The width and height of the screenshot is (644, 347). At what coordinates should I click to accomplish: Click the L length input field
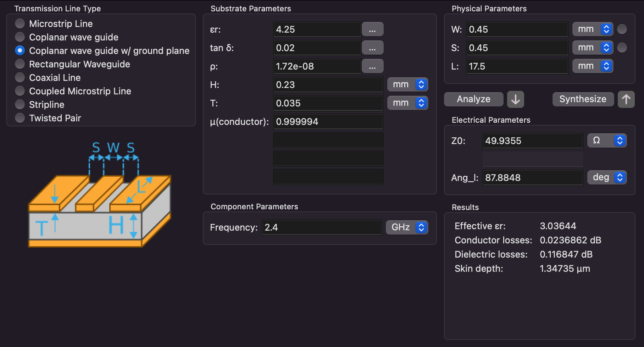pos(517,66)
